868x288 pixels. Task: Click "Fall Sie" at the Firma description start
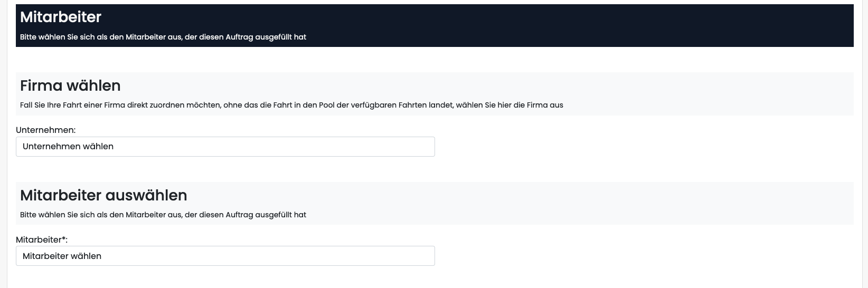pos(32,105)
